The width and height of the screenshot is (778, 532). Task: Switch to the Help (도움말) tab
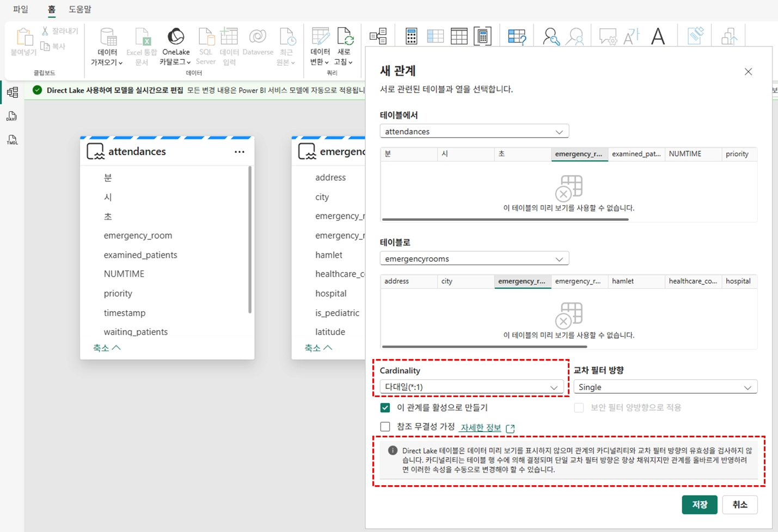point(80,9)
